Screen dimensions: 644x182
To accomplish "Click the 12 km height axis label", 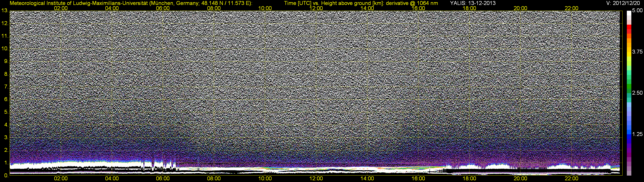I will (x=5, y=23).
